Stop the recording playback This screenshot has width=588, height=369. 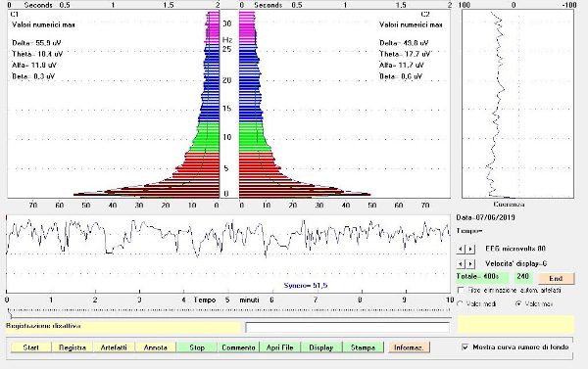[x=197, y=347]
